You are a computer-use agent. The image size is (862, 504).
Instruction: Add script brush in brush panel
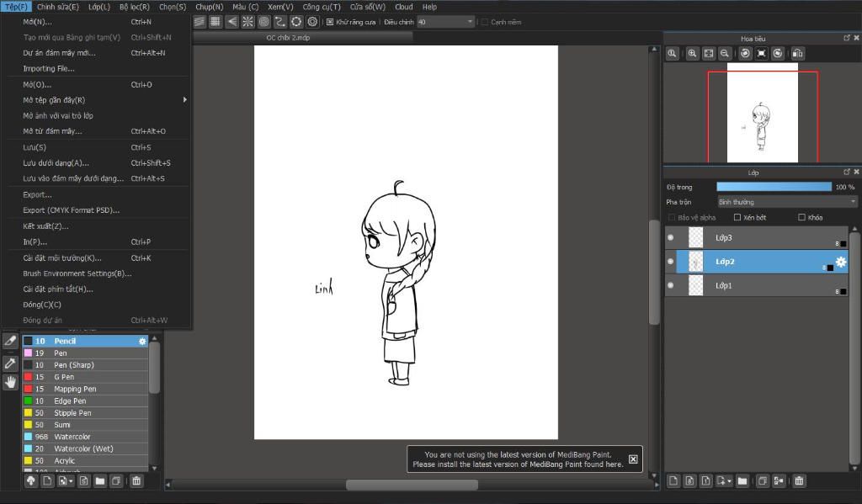(x=83, y=481)
